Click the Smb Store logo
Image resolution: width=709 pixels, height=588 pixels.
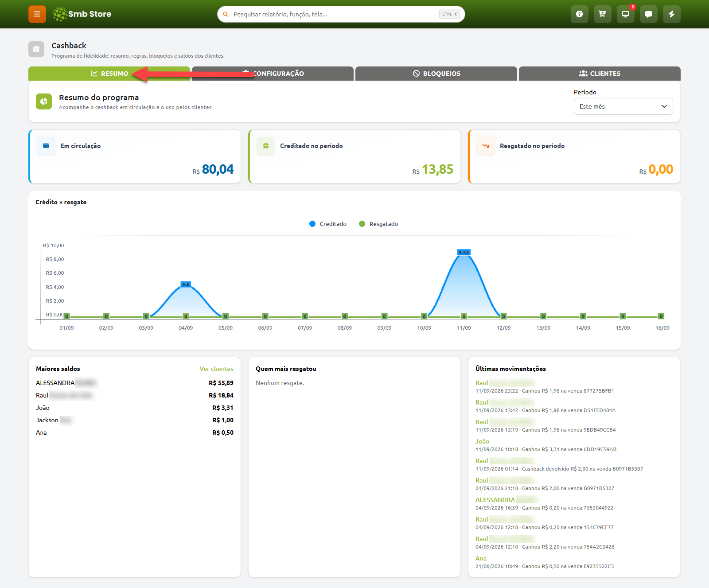(x=82, y=14)
